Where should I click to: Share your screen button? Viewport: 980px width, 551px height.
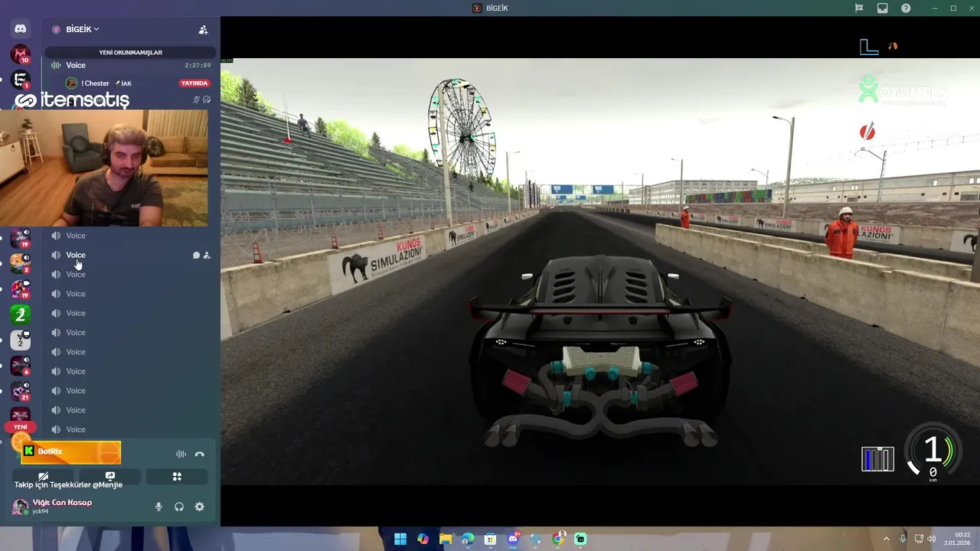(110, 476)
